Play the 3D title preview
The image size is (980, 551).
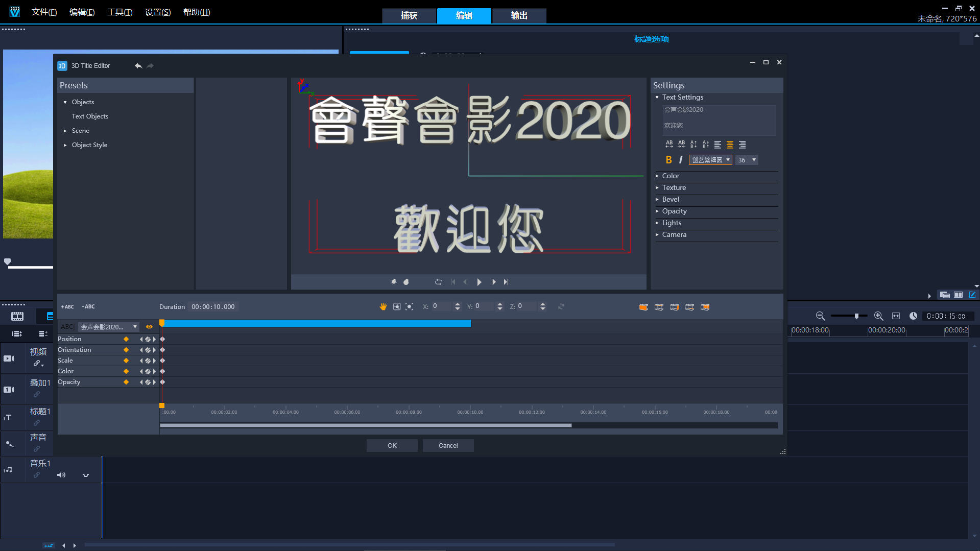[479, 282]
